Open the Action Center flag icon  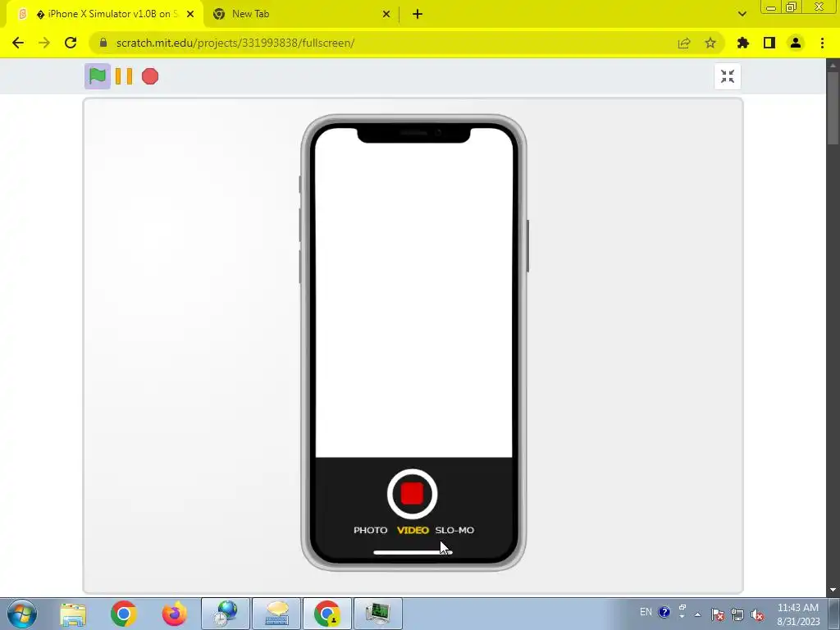[718, 614]
